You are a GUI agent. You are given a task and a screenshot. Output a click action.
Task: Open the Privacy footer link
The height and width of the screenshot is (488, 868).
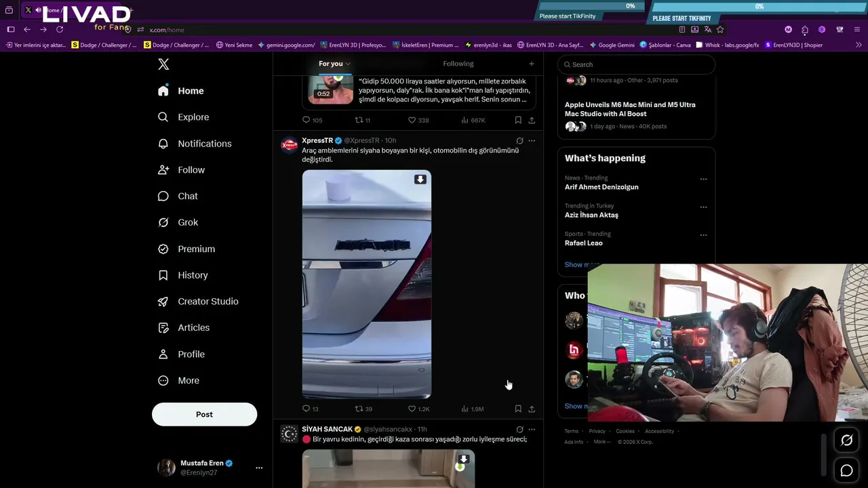point(597,431)
